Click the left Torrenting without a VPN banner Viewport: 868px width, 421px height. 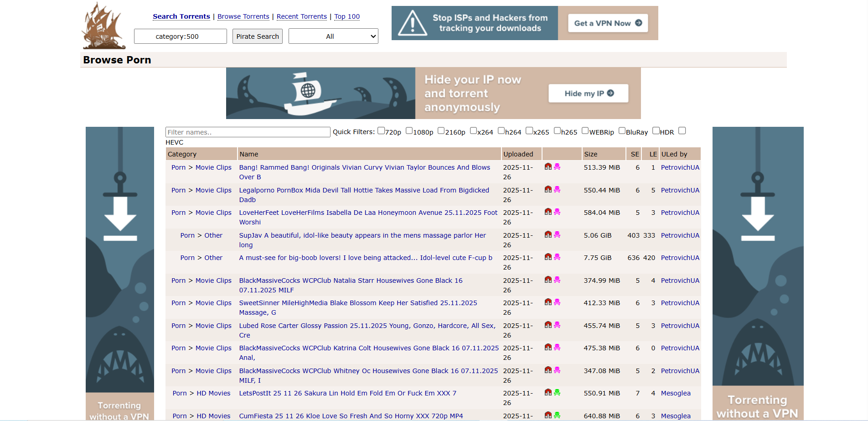(120, 274)
